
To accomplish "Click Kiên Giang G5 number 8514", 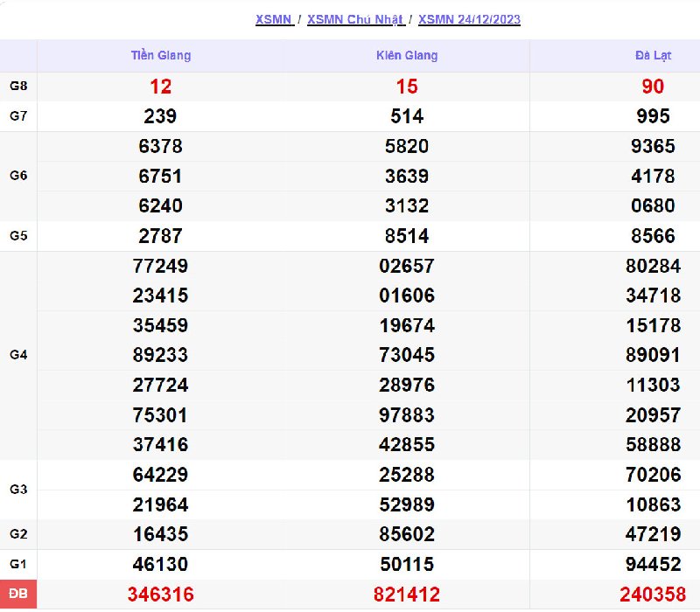I will click(x=407, y=236).
